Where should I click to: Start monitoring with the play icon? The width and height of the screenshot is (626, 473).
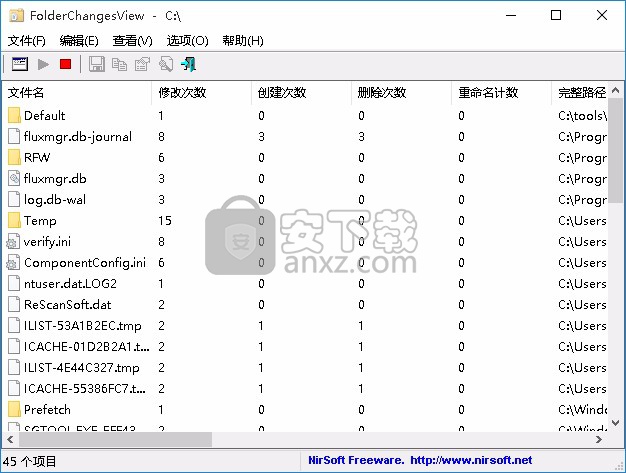click(43, 64)
